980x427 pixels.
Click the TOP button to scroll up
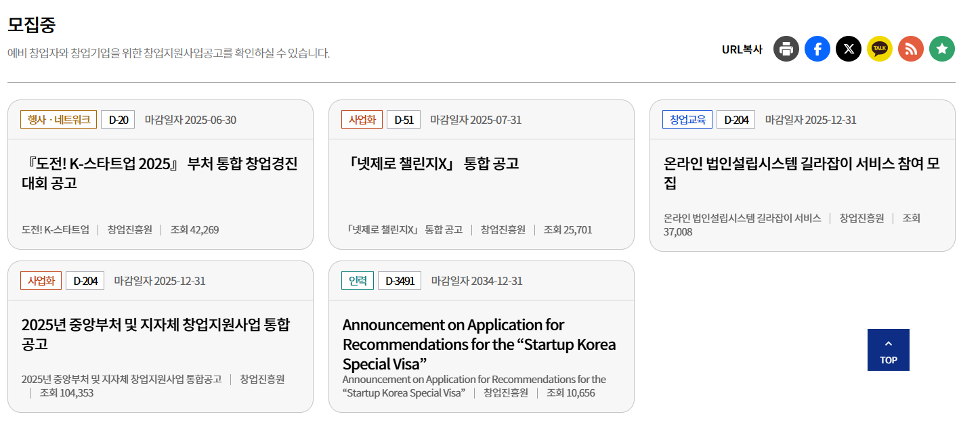(888, 349)
